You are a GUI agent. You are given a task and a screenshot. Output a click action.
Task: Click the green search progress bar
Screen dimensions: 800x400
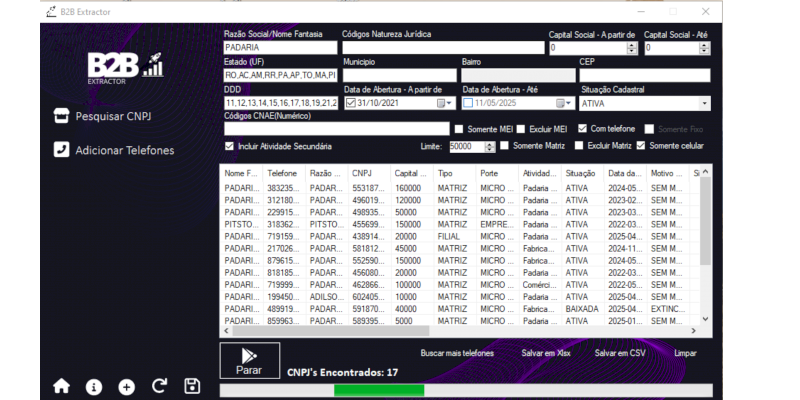379,390
